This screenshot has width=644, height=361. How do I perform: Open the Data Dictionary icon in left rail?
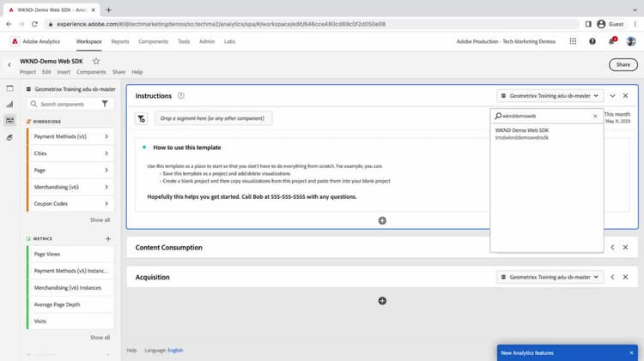pyautogui.click(x=9, y=137)
